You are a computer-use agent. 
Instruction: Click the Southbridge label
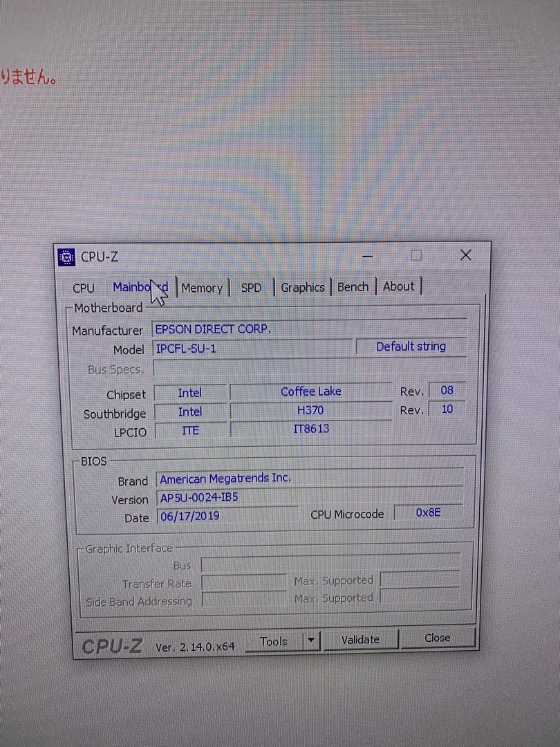pos(115,414)
